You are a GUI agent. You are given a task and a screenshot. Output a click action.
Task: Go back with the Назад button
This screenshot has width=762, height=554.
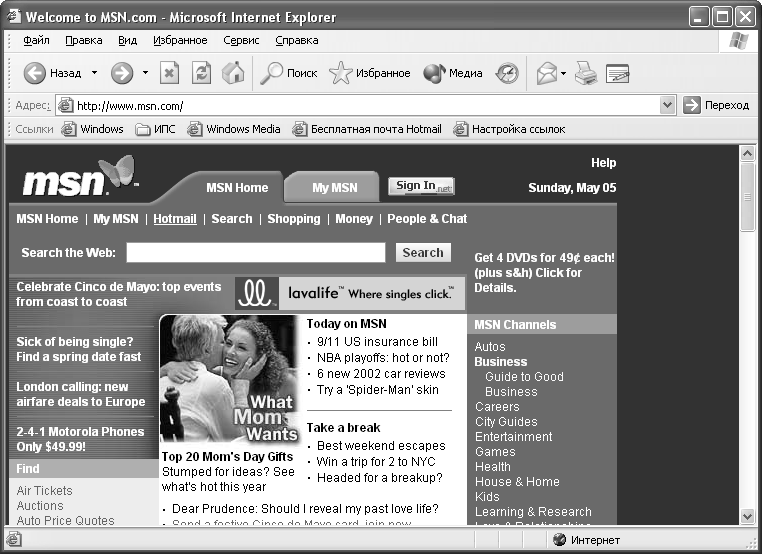tap(52, 73)
